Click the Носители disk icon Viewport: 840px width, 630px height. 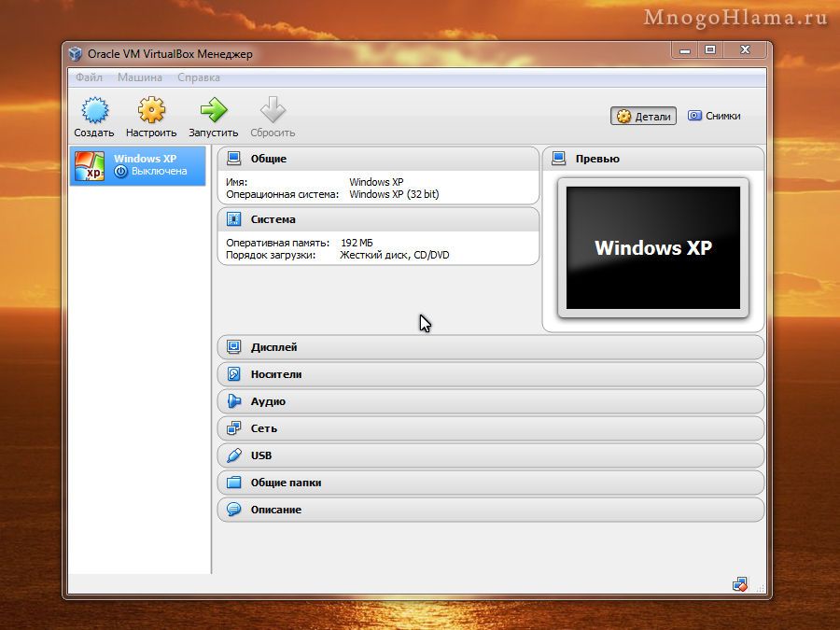click(233, 374)
